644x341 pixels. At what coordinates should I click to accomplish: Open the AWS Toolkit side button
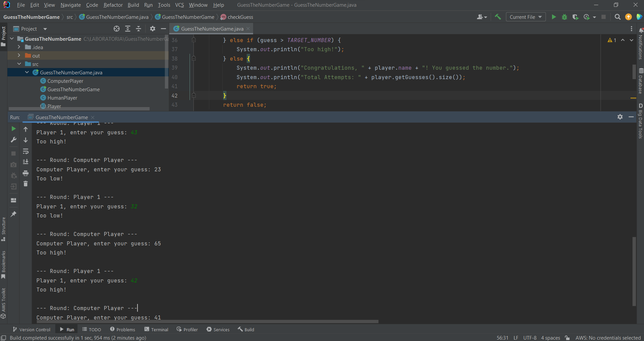click(x=3, y=303)
